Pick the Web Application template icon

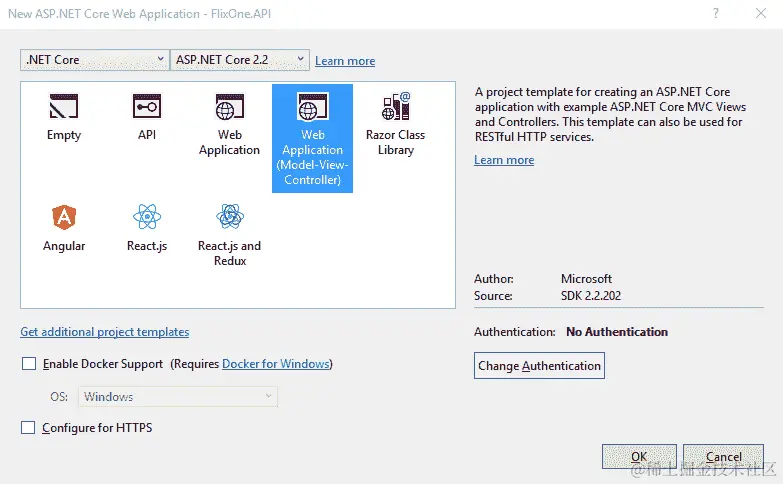(x=230, y=107)
